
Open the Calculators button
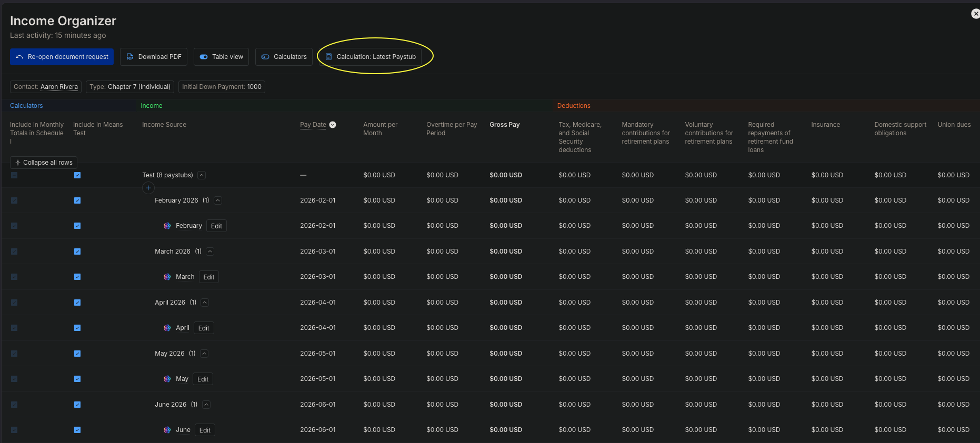coord(284,57)
